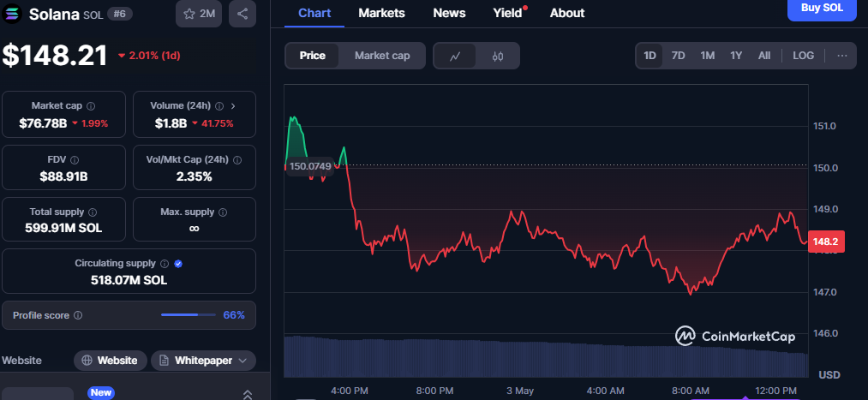
Task: Click the $76.78B market cap value
Action: point(43,123)
